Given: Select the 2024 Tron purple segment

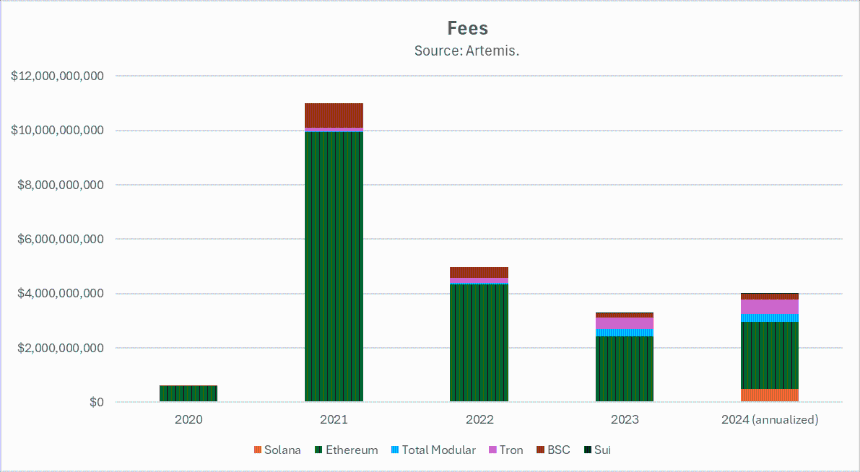Looking at the screenshot, I should (770, 307).
